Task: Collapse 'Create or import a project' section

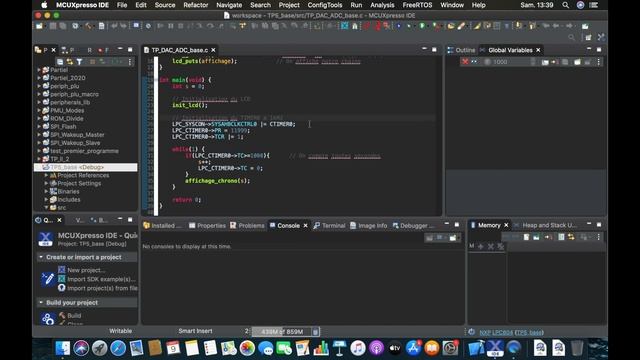Action: coord(41,257)
